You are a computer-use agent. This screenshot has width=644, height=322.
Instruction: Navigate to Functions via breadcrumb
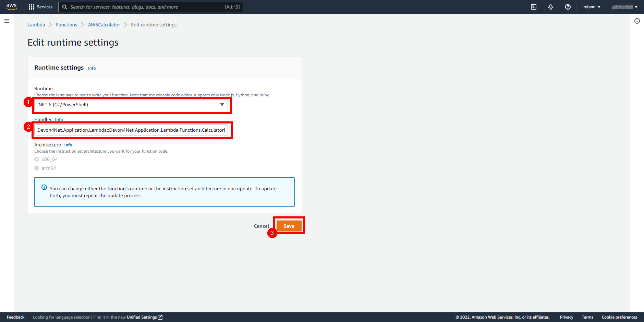(x=66, y=24)
